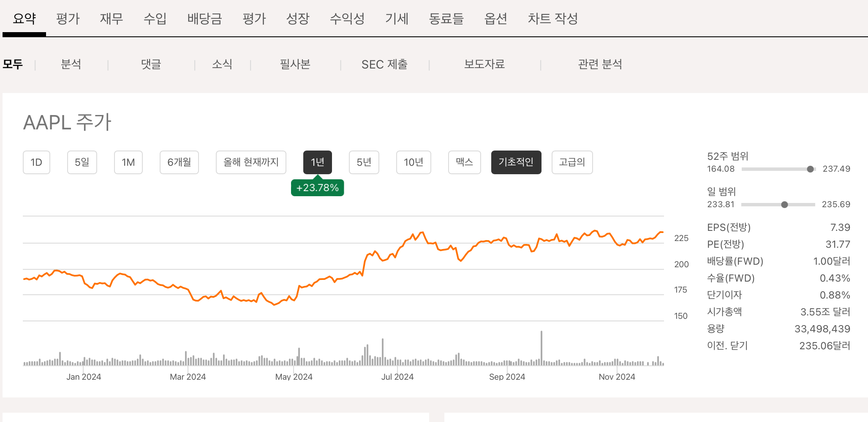Image resolution: width=868 pixels, height=422 pixels.
Task: Click the tallest volume bar near Sep 2024
Action: point(541,348)
